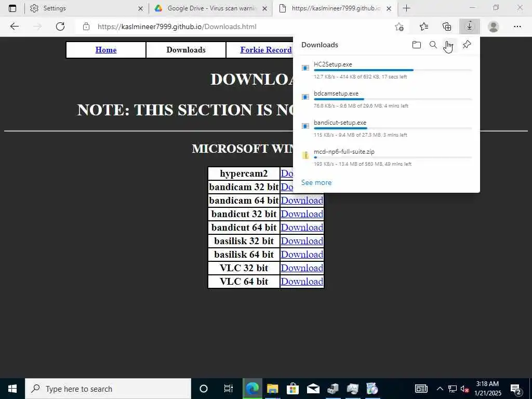Screen dimensions: 532x399
Task: Close the Settings tab
Action: click(x=140, y=8)
